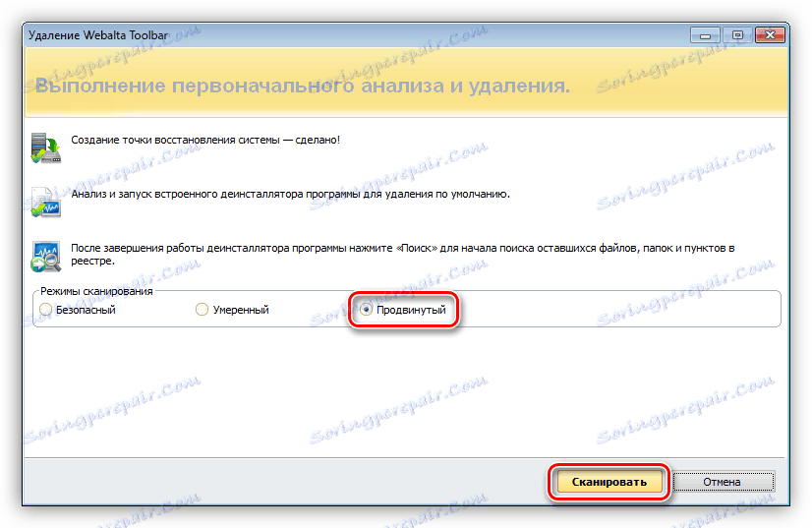Click the window title 'Удаление Webalta Toolbar'

98,35
